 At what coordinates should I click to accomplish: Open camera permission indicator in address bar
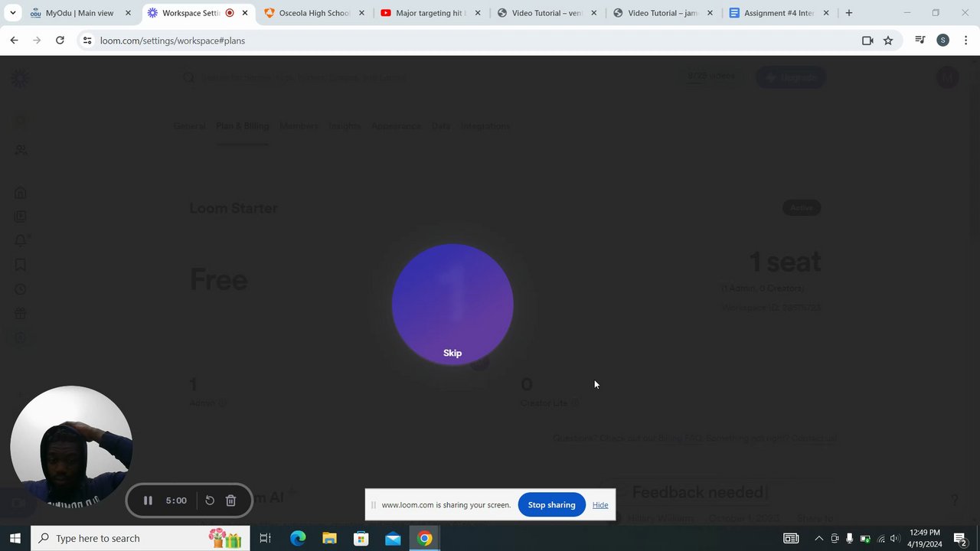[867, 41]
